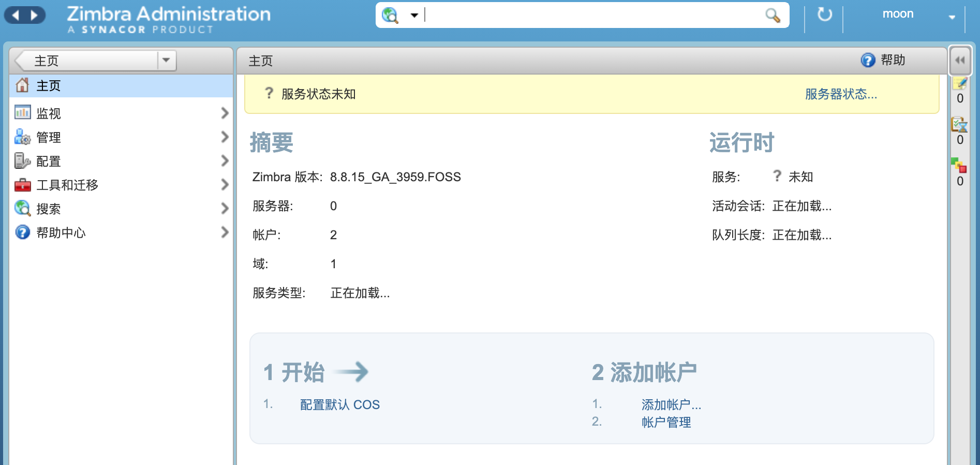980x465 pixels.
Task: Click the service unknown question icon by 服务
Action: pyautogui.click(x=777, y=176)
